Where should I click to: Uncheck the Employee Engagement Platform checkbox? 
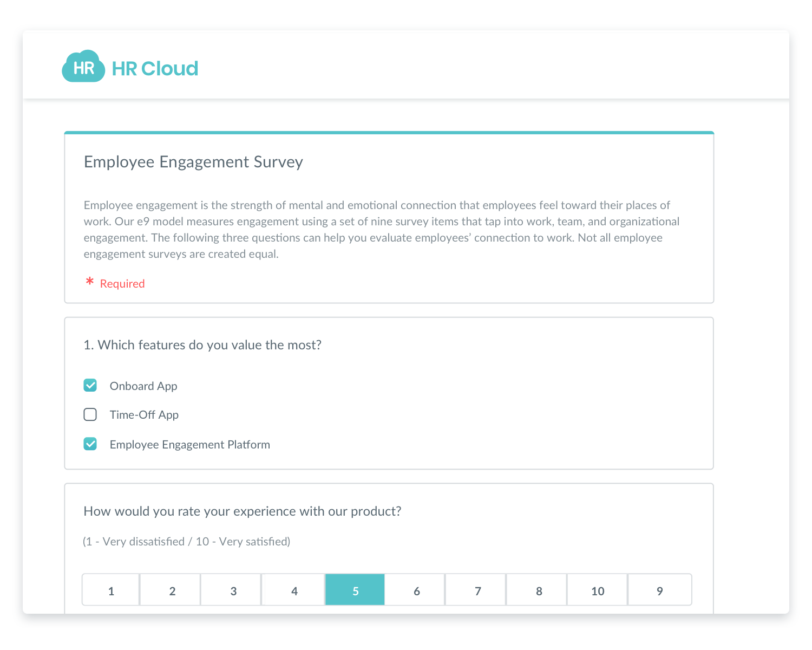(90, 444)
